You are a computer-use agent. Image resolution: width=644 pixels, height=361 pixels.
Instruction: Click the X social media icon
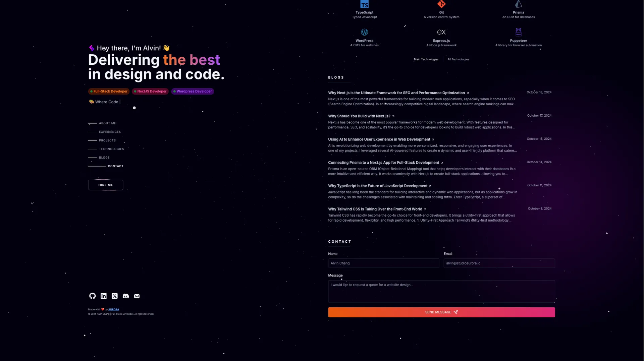[115, 296]
